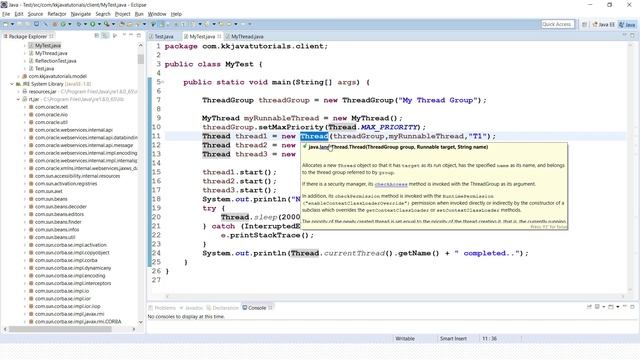Select the com.sun.awt package
Screen dimensions: 640x360
pos(48,191)
